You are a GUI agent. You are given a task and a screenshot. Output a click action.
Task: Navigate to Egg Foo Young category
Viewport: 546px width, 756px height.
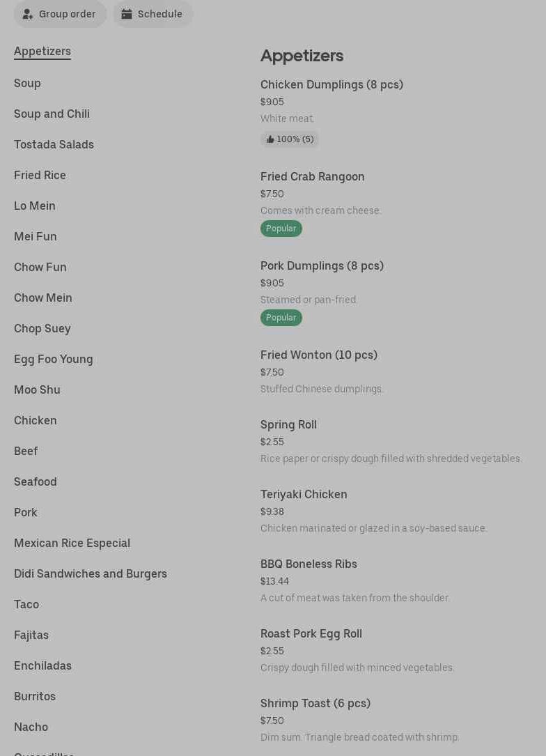point(54,360)
